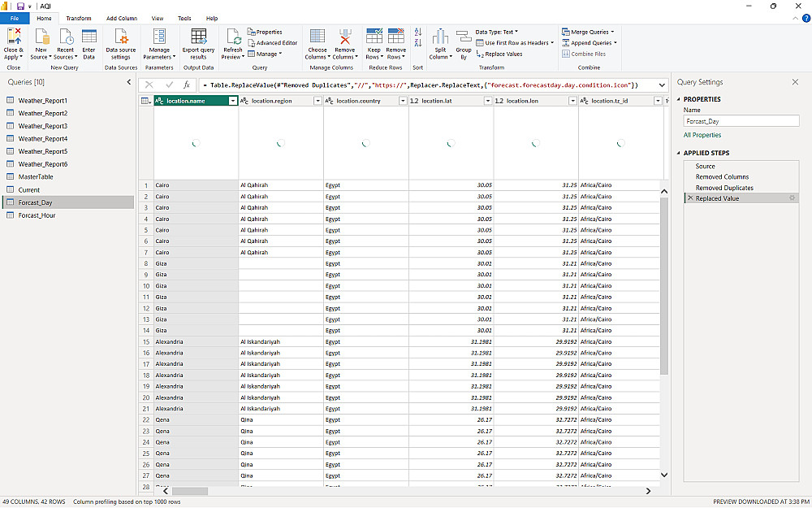Viewport: 812px width, 508px height.
Task: Open Data source settings
Action: pyautogui.click(x=121, y=44)
